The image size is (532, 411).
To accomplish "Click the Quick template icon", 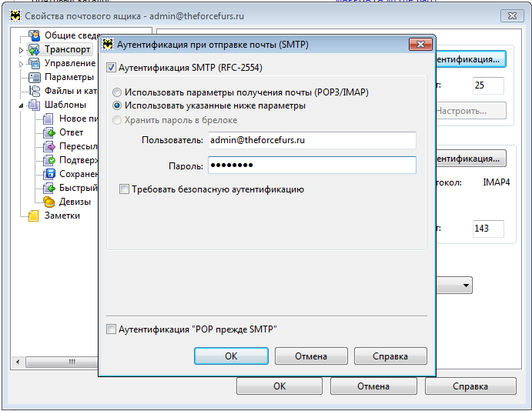I will point(49,188).
